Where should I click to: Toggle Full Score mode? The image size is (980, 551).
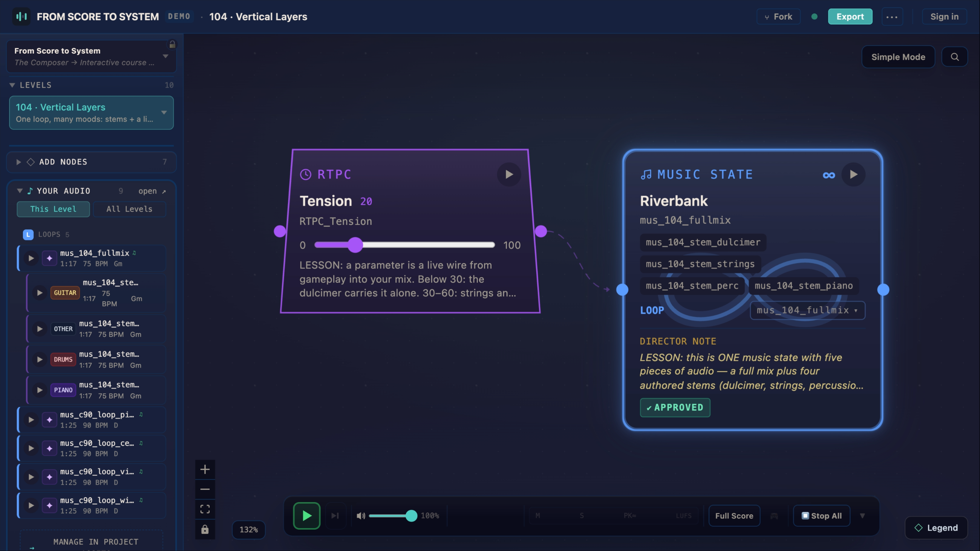pos(734,516)
